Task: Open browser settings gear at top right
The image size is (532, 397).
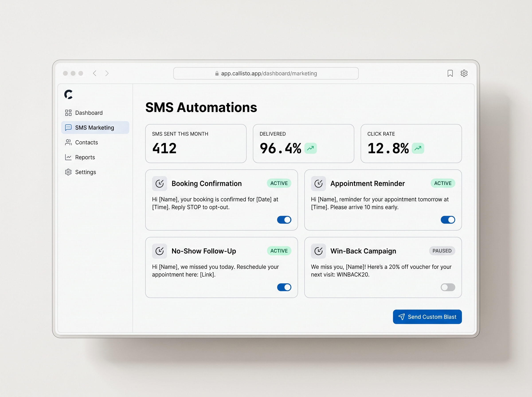Action: coord(464,73)
